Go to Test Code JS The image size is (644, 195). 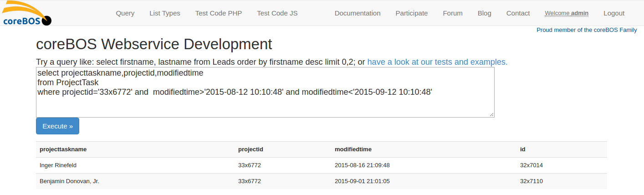tap(277, 13)
